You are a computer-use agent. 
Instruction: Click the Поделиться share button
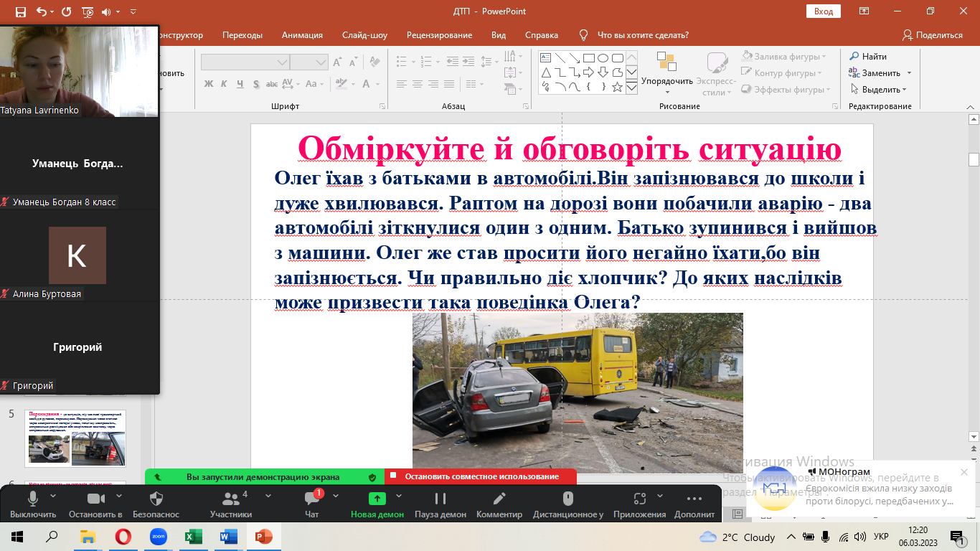click(x=933, y=35)
